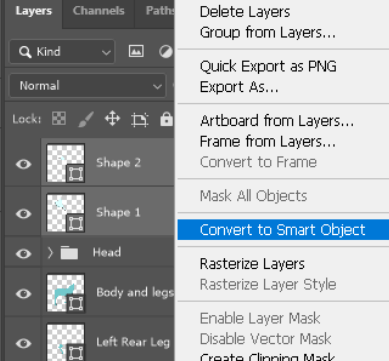Click the lock position move icon
The image size is (389, 361).
click(x=112, y=119)
